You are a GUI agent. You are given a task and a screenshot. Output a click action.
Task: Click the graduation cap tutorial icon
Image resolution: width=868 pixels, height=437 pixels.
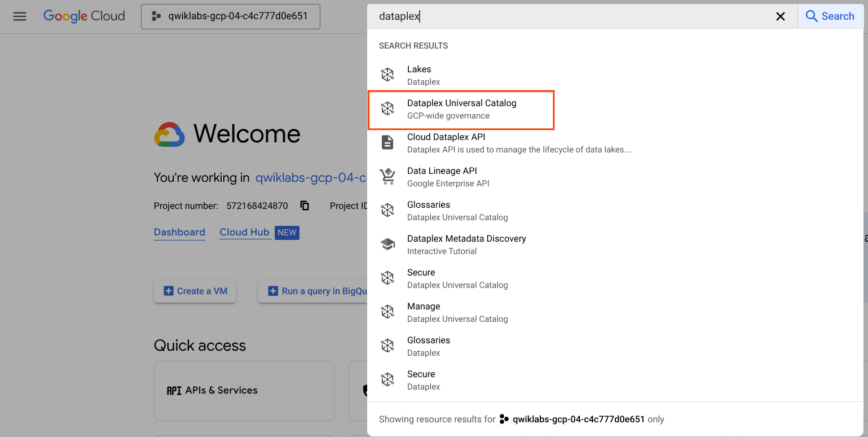pos(387,244)
